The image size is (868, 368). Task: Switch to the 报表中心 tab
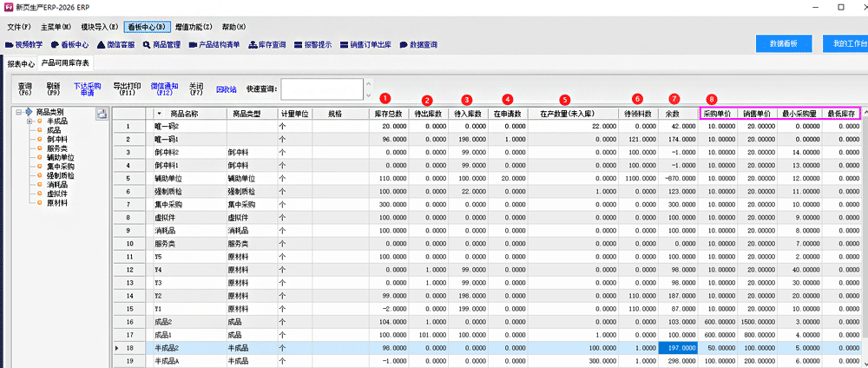20,63
